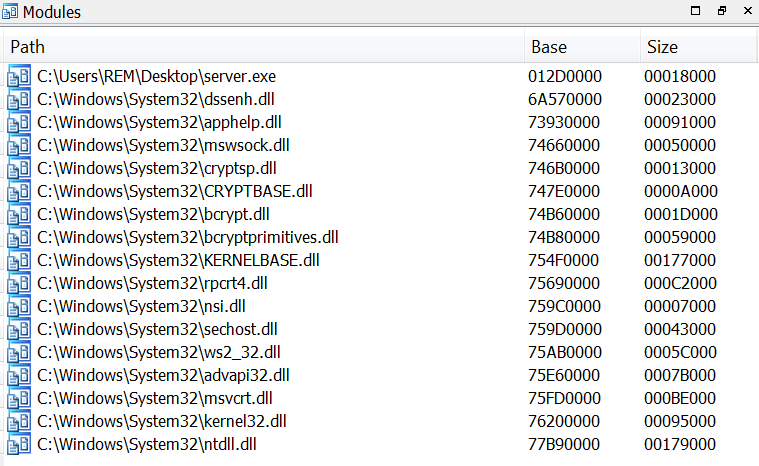Click the module icon beside kernel32.dll
This screenshot has height=466, width=759.
click(19, 421)
